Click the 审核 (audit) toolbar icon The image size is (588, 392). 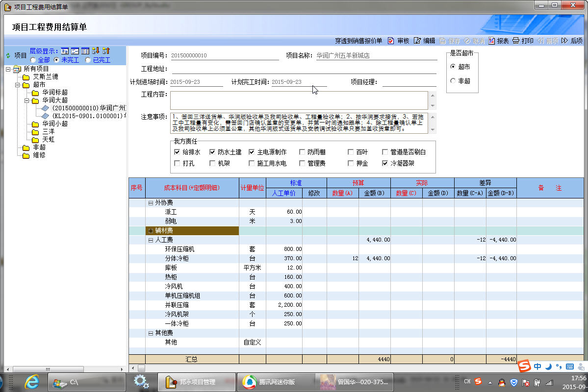[391, 41]
